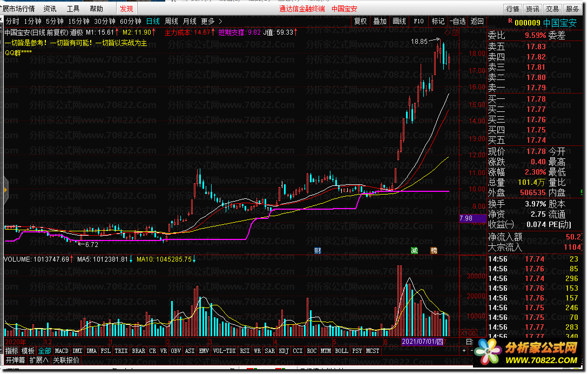
Task: Switch indicator to OBV
Action: [176, 351]
